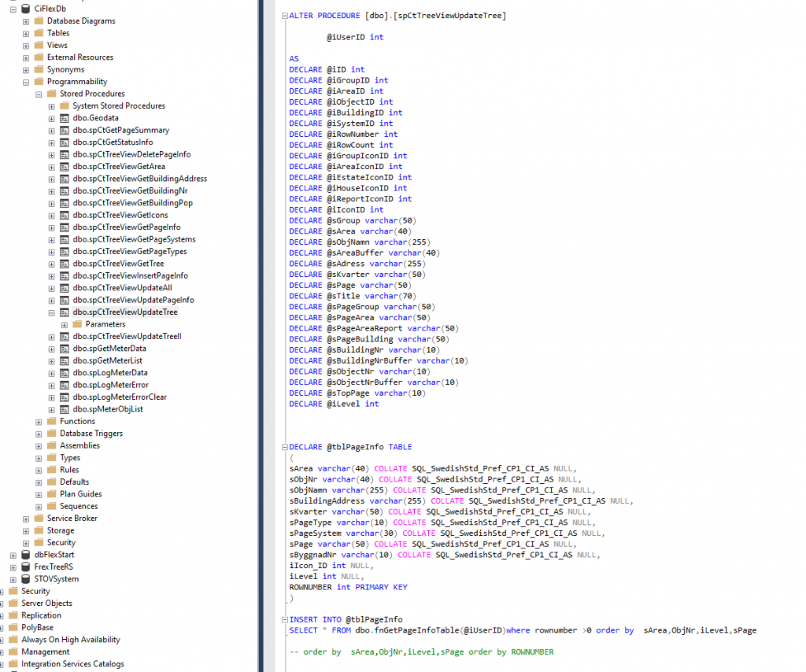Expand the Synonyms node

coord(26,70)
